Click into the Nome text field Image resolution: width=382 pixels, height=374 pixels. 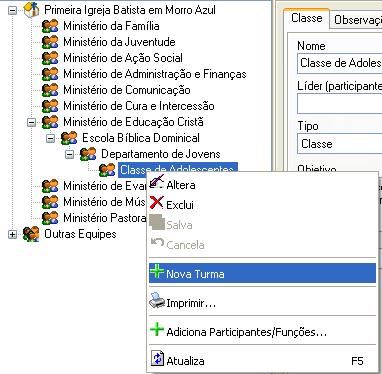pyautogui.click(x=340, y=63)
